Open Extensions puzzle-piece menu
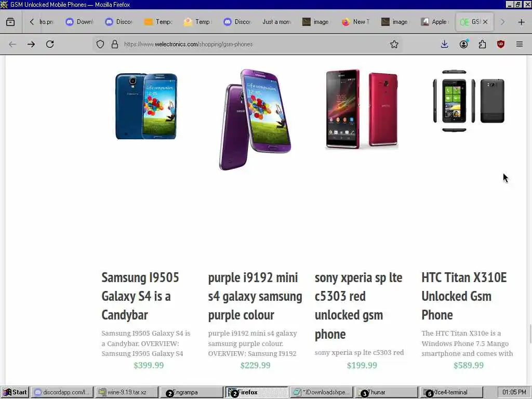 pyautogui.click(x=483, y=44)
